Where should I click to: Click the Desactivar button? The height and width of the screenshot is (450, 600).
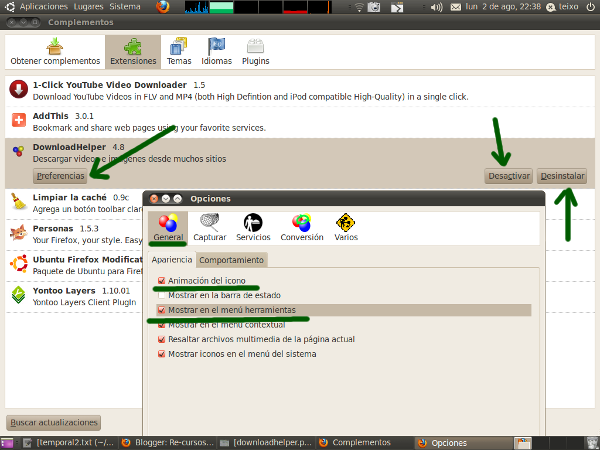[x=509, y=176]
